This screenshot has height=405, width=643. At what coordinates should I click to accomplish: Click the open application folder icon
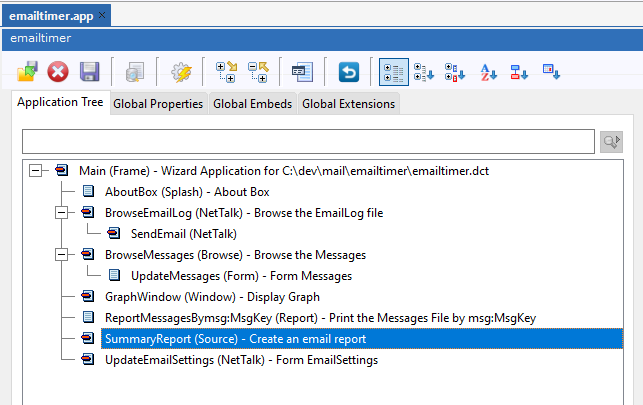[x=27, y=72]
